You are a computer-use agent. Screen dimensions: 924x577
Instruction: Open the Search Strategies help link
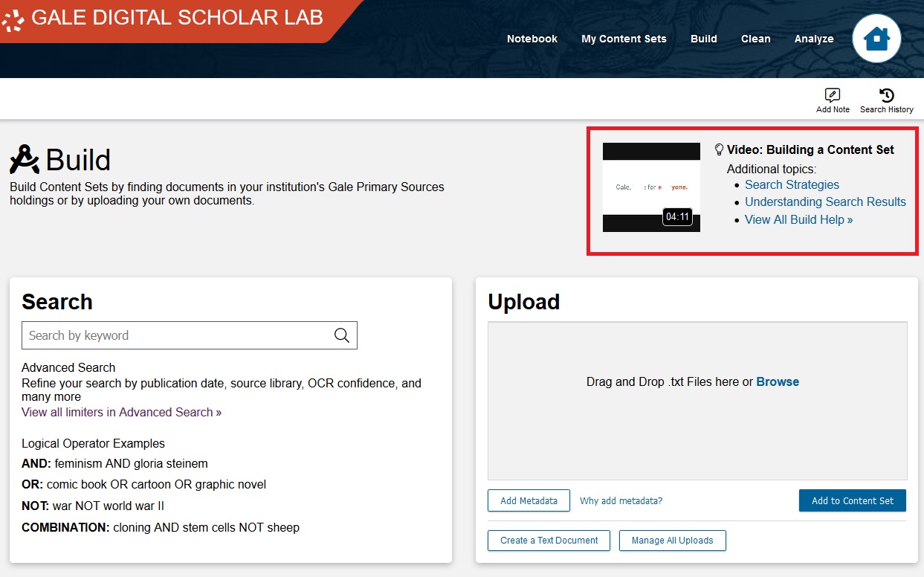(x=791, y=184)
